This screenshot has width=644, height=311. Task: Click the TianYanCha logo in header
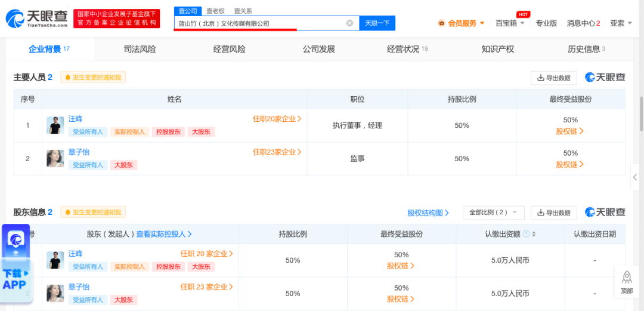point(37,19)
